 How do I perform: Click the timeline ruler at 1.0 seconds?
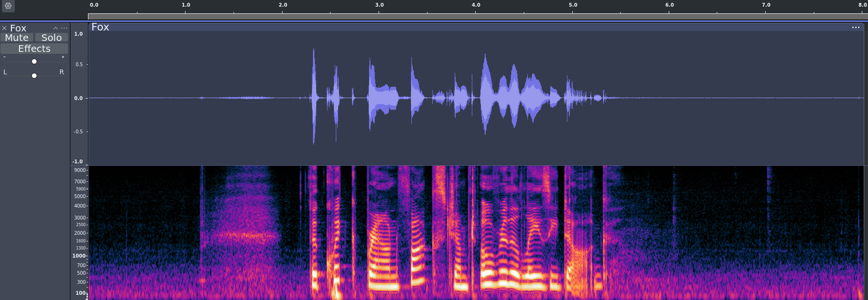pyautogui.click(x=186, y=5)
